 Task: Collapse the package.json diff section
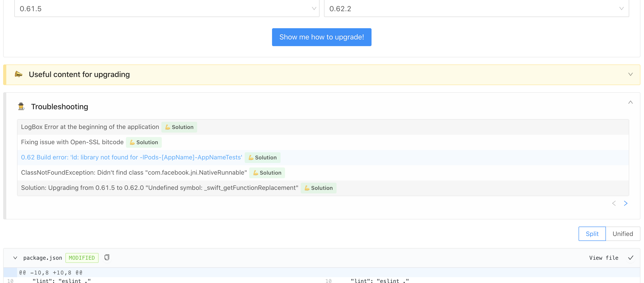click(x=15, y=258)
